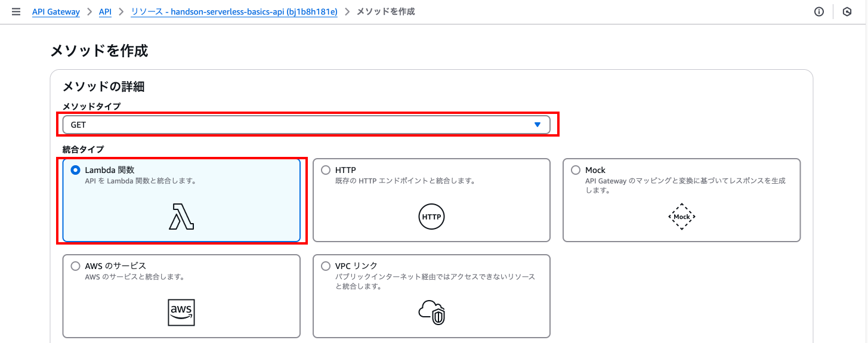Click the VPC リンク card description text
Screen dimensions: 868x343
pos(435,282)
